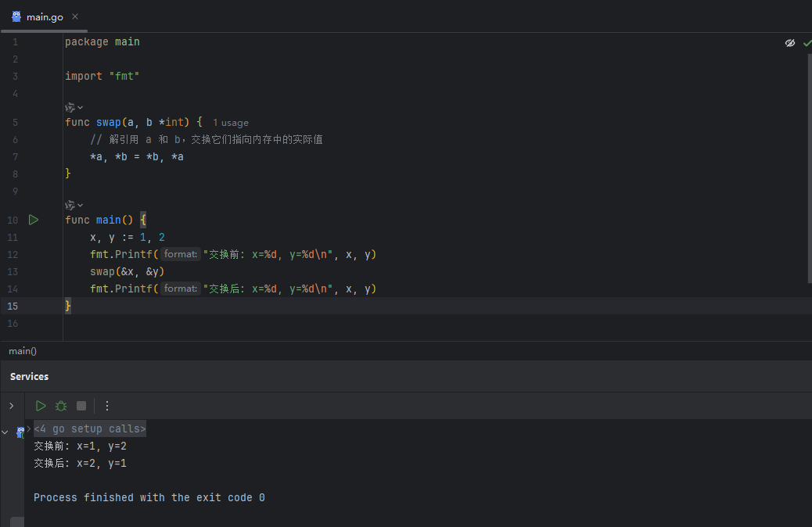The width and height of the screenshot is (812, 527).
Task: Collapse the running configuration tree node
Action: click(5, 432)
